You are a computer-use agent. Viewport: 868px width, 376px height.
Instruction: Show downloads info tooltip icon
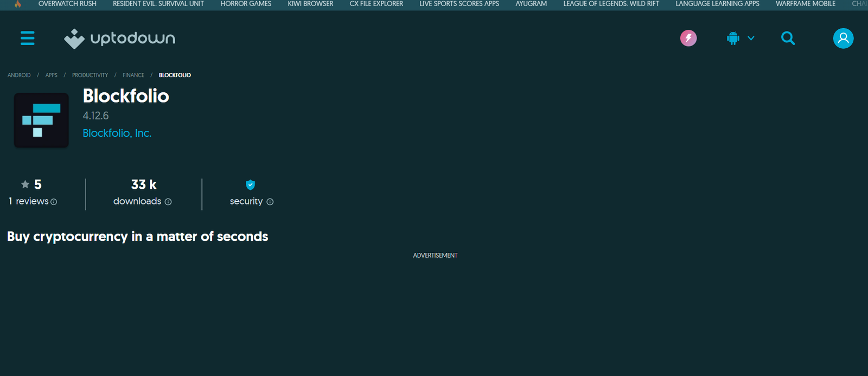coord(168,202)
